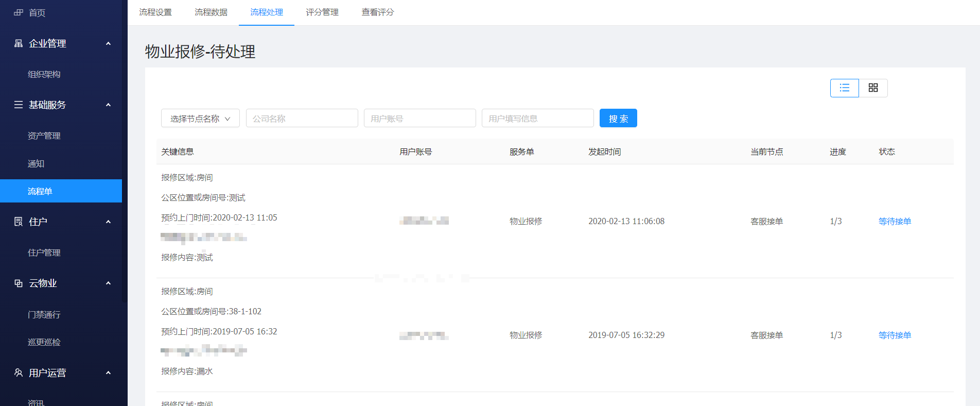The width and height of the screenshot is (980, 406).
Task: Focus the 公司名称 input field
Action: click(x=302, y=119)
